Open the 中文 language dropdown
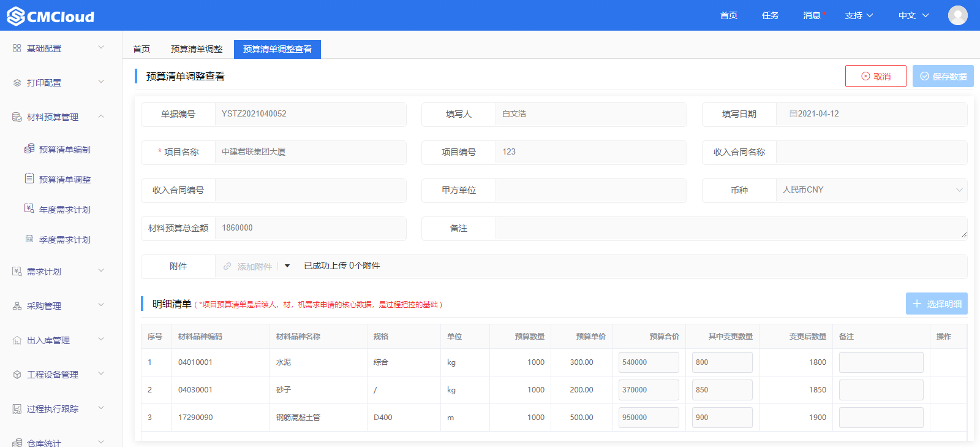Screen dimensions: 980x447 (913, 15)
